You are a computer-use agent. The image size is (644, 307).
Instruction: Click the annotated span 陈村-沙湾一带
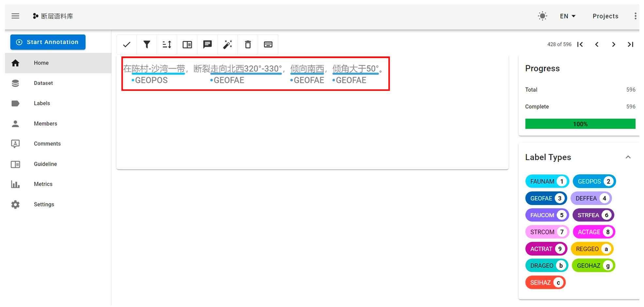(x=158, y=69)
